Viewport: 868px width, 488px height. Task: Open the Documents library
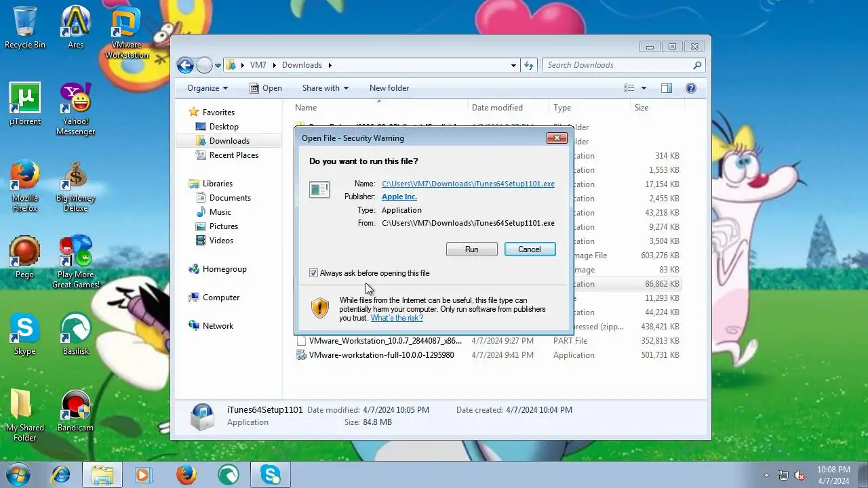pyautogui.click(x=230, y=198)
